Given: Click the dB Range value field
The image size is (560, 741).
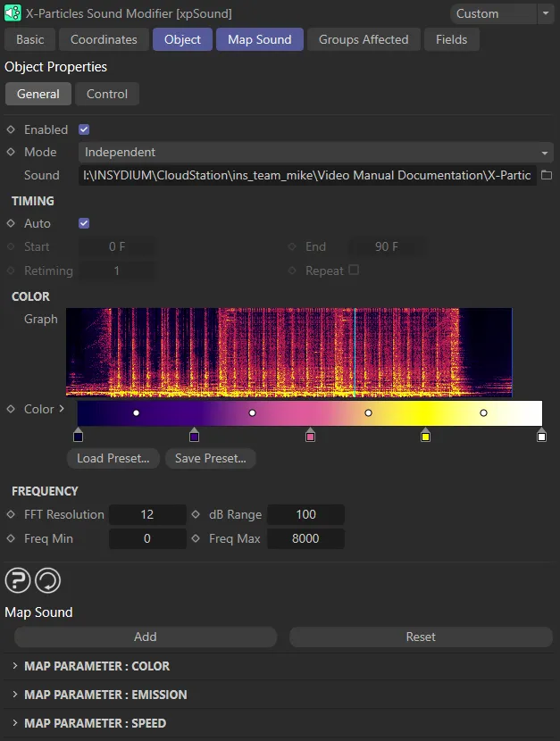Looking at the screenshot, I should tap(305, 514).
